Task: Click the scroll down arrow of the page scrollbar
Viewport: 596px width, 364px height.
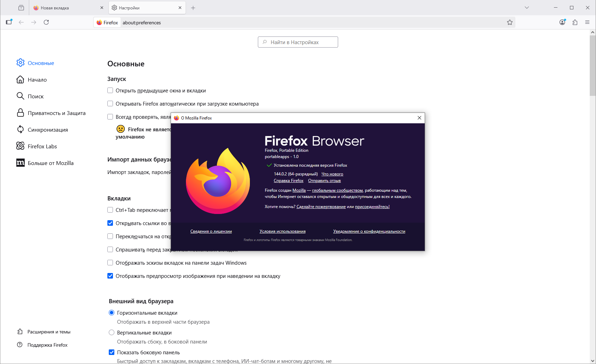Action: pos(593,361)
